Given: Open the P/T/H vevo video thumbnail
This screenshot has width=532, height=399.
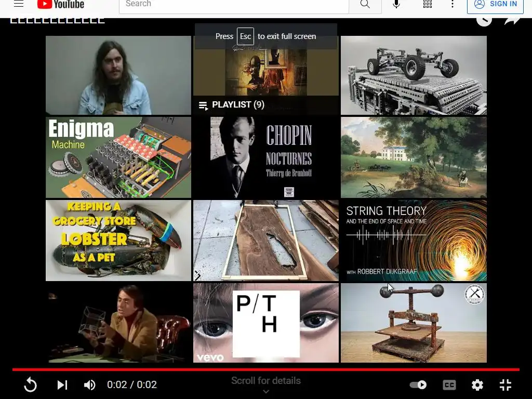Looking at the screenshot, I should point(266,323).
